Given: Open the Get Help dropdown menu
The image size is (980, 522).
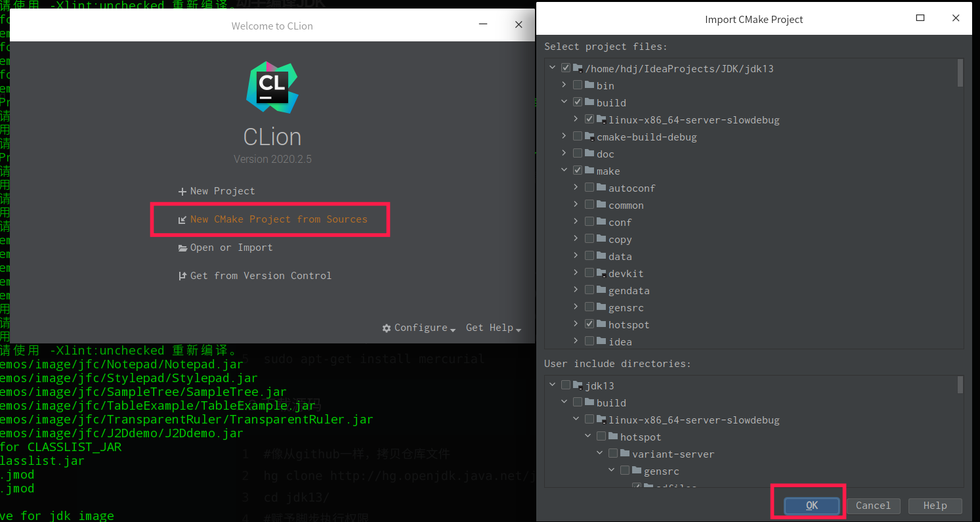Looking at the screenshot, I should [494, 328].
